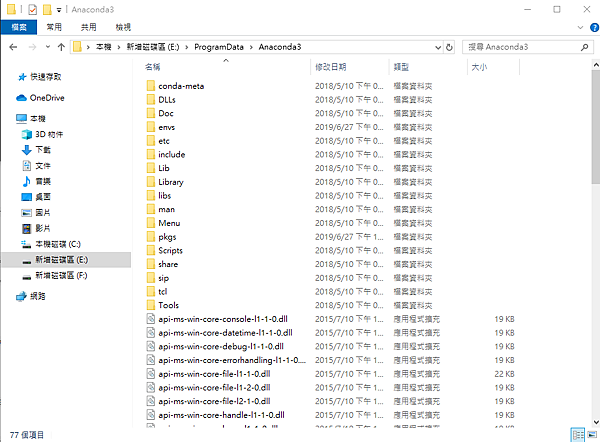The height and width of the screenshot is (442, 600).
Task: Select the etc folder
Action: click(164, 141)
